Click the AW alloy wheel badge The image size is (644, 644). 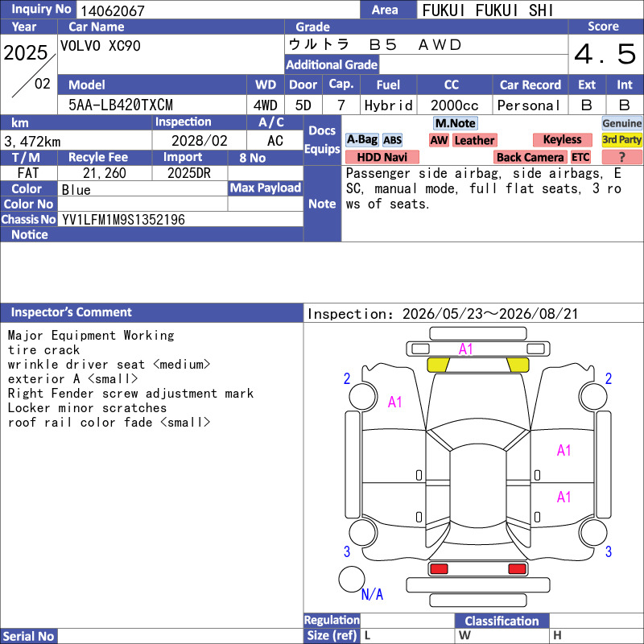click(x=439, y=140)
